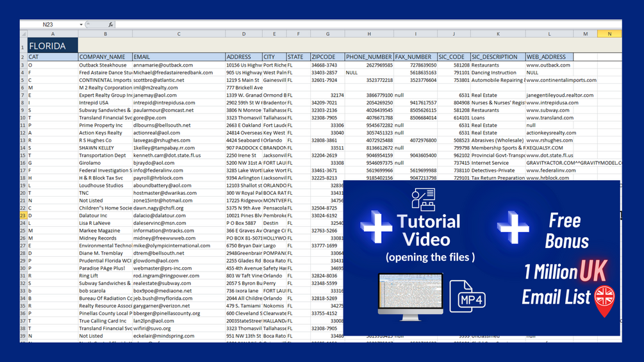Screen dimensions: 644x362
Task: Select column C header
Action: pyautogui.click(x=179, y=34)
